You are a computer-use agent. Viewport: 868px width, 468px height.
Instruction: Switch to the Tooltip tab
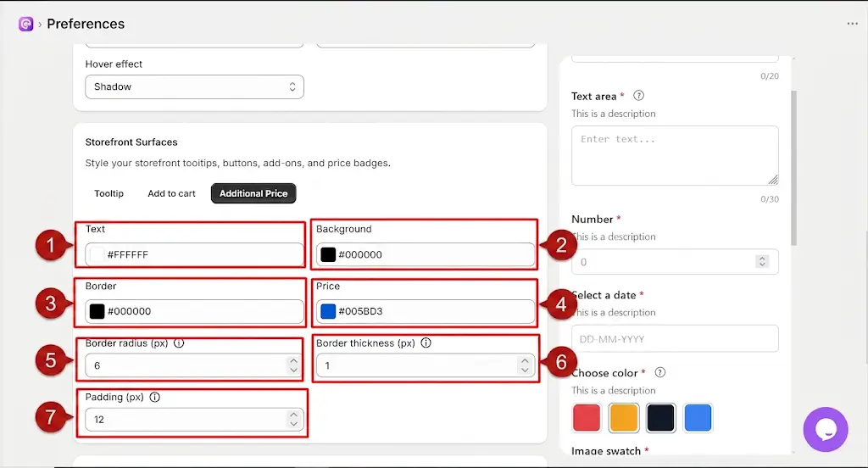pos(109,193)
